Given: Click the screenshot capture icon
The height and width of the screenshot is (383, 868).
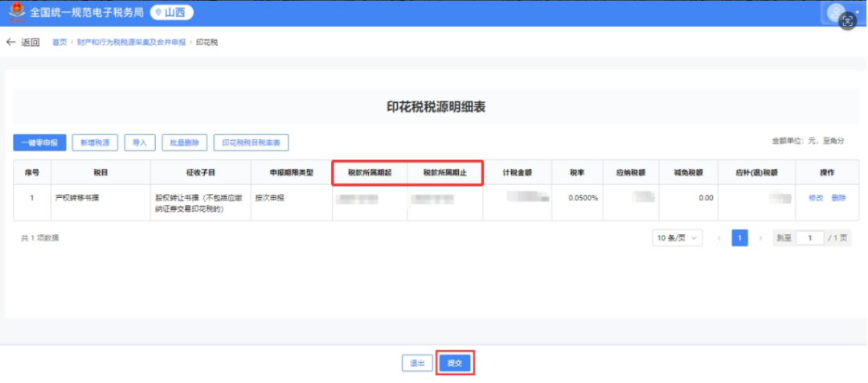Looking at the screenshot, I should [848, 20].
